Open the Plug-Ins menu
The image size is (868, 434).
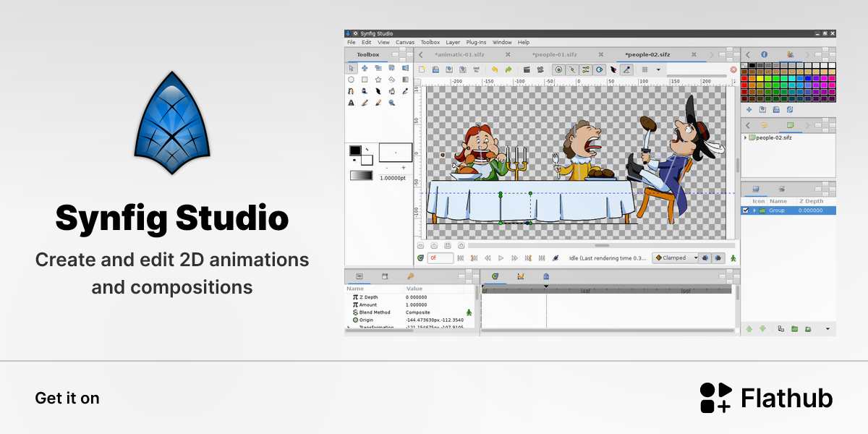pos(476,42)
